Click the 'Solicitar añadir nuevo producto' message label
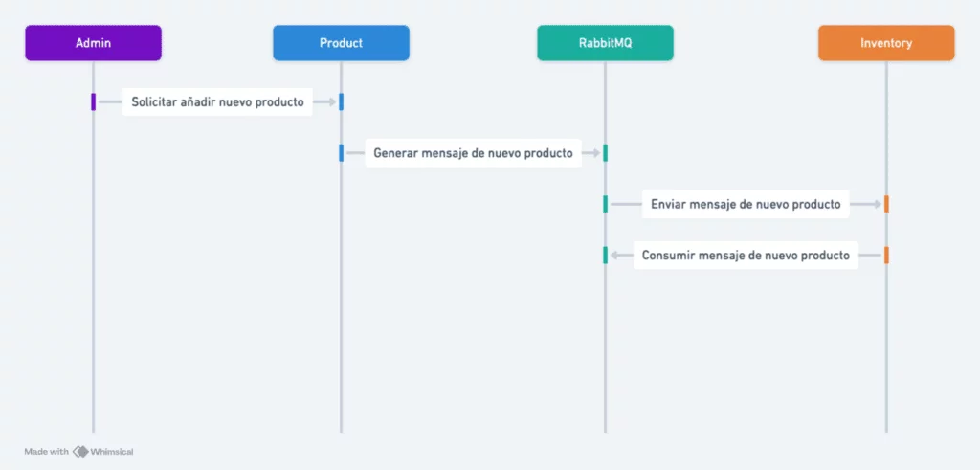The image size is (980, 470). (217, 101)
